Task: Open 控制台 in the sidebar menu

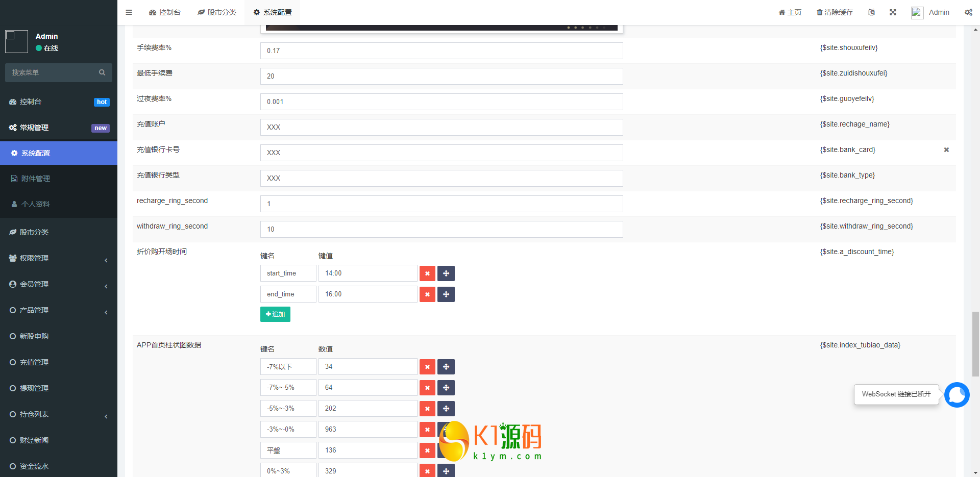Action: pos(59,102)
